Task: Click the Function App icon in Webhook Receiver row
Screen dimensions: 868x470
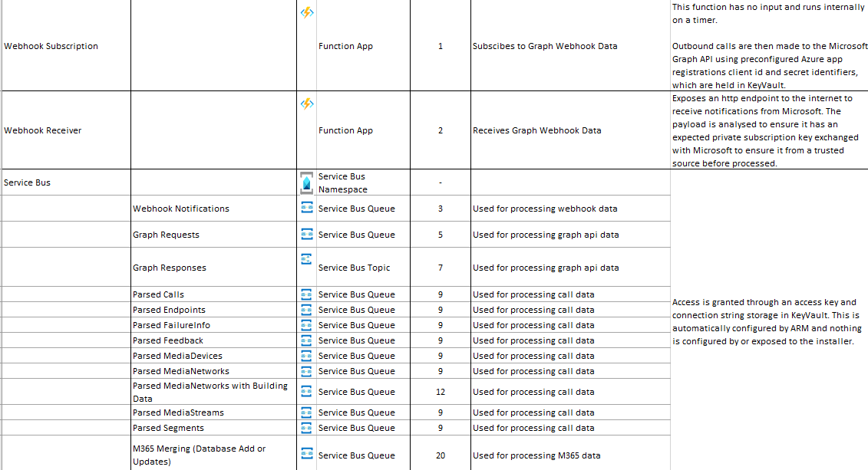Action: tap(307, 104)
